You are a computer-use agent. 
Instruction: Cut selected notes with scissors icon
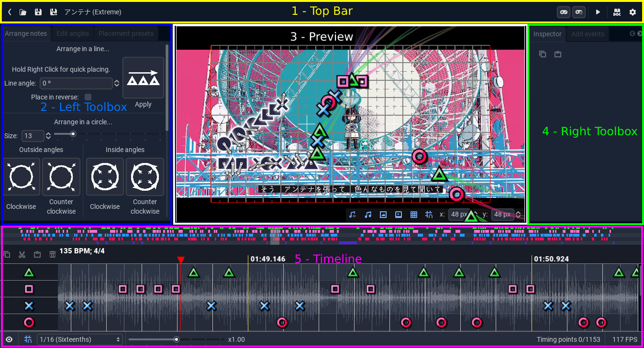[x=22, y=255]
